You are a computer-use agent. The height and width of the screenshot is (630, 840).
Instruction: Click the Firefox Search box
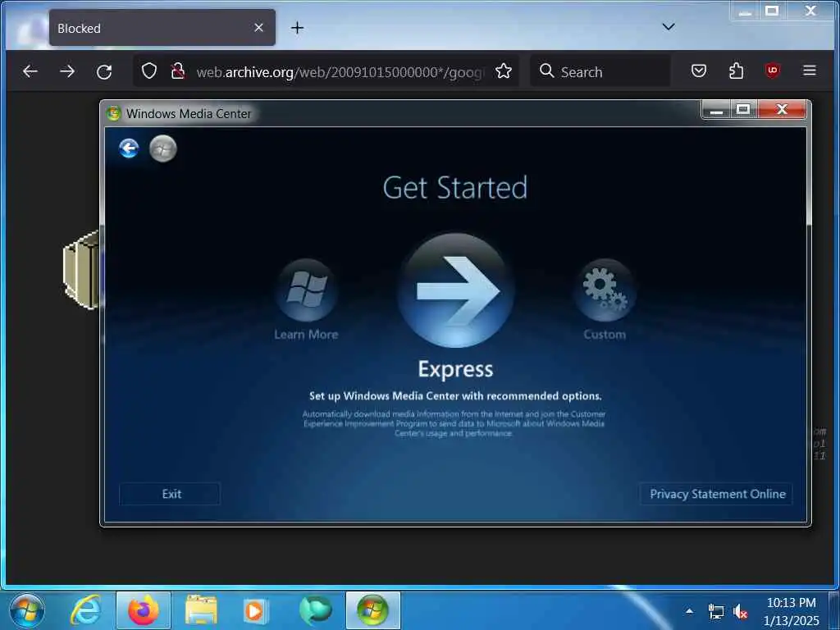600,71
